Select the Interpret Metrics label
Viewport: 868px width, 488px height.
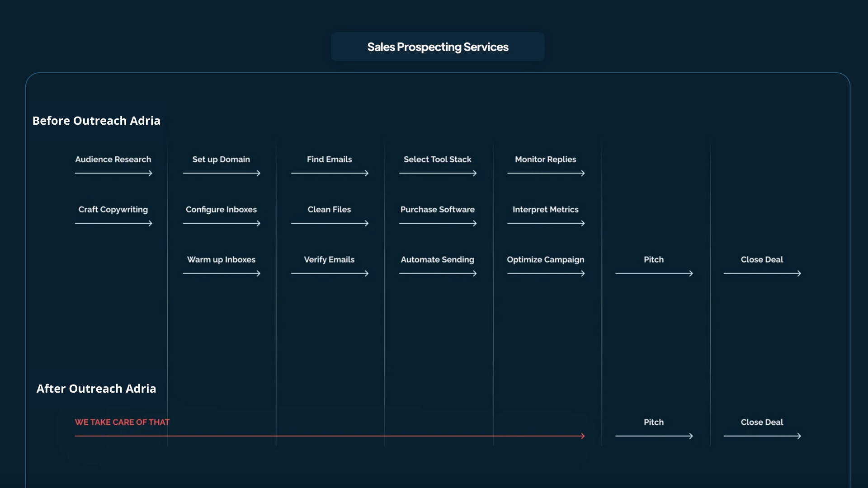point(545,210)
